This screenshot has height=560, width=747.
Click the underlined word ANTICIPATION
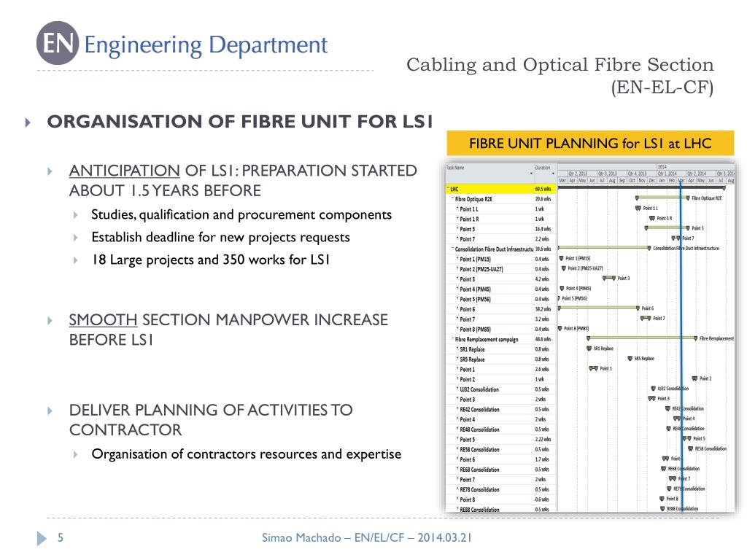[124, 171]
